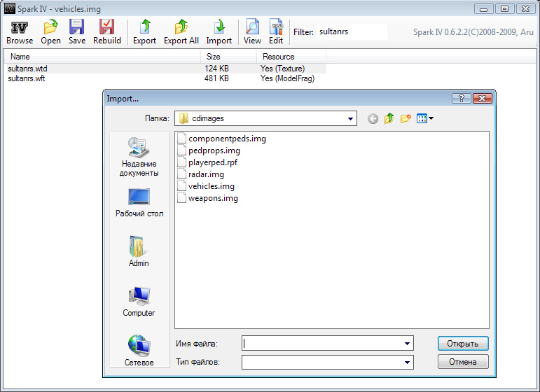Screen dimensions: 540x392
Task: Click the Открыть button
Action: click(462, 344)
